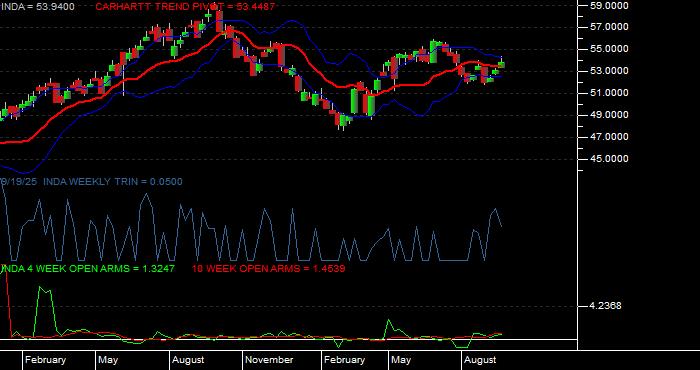Click the last August date marker
700x370 pixels.
(480, 360)
